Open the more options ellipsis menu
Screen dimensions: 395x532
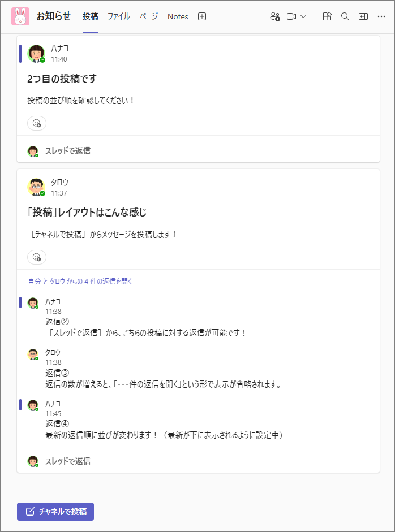[x=381, y=16]
